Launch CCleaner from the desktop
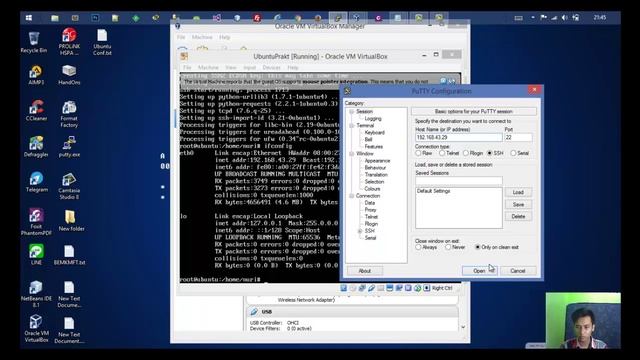 click(36, 111)
